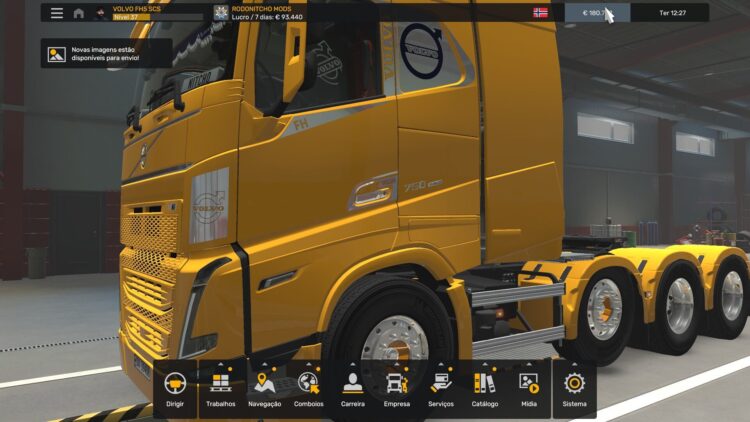The image size is (750, 422).
Task: Click the Nível 37 experience progress bar
Action: [158, 17]
